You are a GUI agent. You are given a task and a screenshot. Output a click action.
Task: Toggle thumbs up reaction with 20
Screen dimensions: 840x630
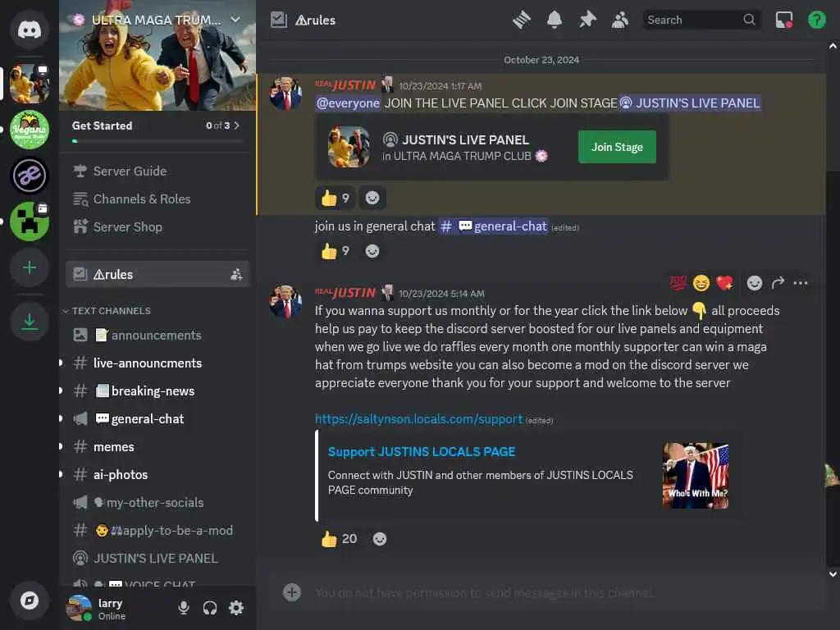(x=339, y=539)
